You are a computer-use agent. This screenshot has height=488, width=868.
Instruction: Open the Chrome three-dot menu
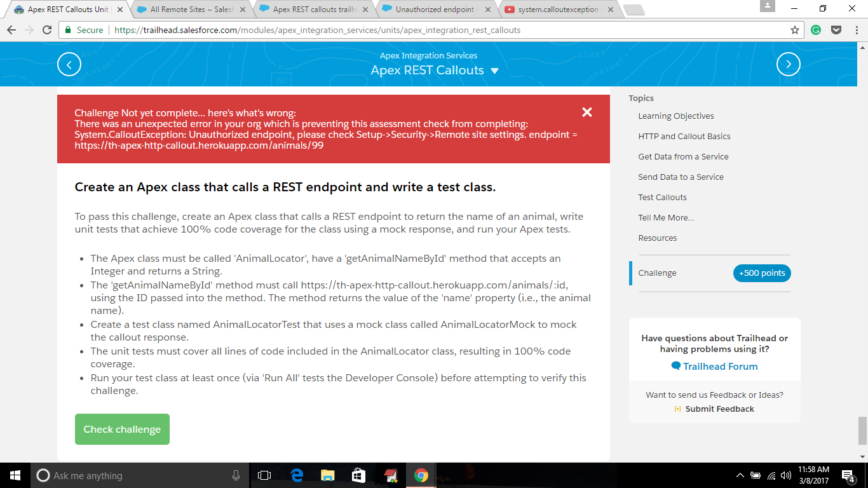[x=856, y=30]
